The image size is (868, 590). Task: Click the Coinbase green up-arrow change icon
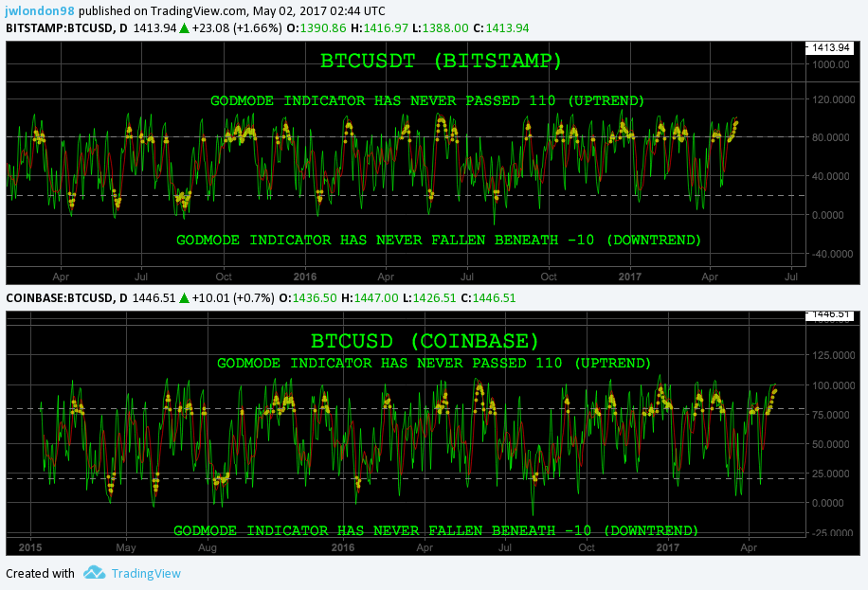pyautogui.click(x=184, y=298)
